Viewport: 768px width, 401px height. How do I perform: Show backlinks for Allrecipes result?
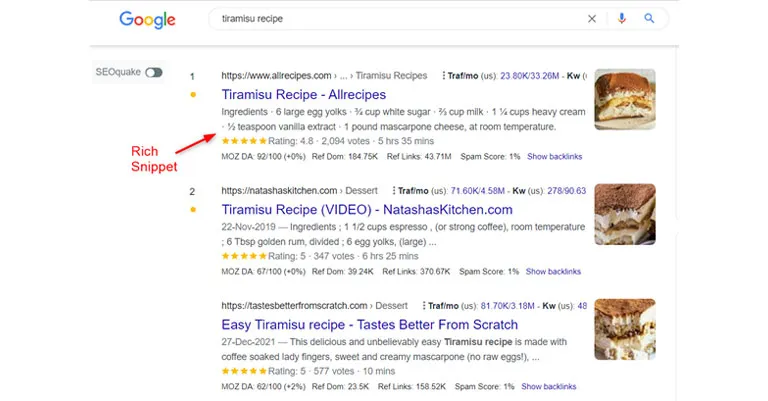click(554, 157)
